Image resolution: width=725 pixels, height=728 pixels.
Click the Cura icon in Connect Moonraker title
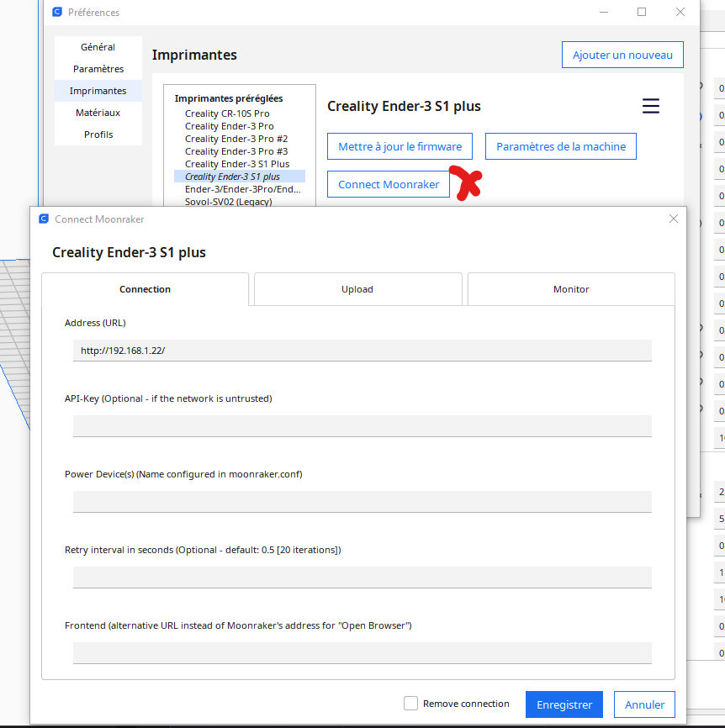click(x=44, y=219)
